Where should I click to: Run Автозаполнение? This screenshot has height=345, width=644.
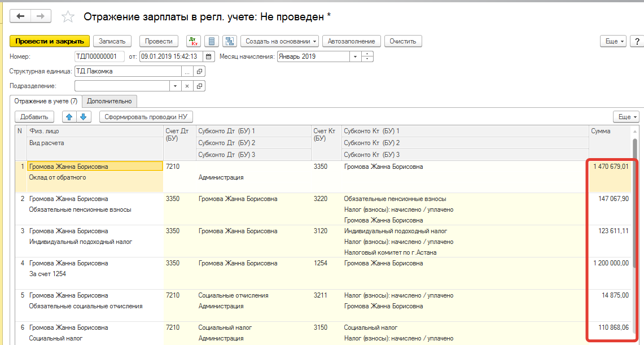click(x=352, y=41)
